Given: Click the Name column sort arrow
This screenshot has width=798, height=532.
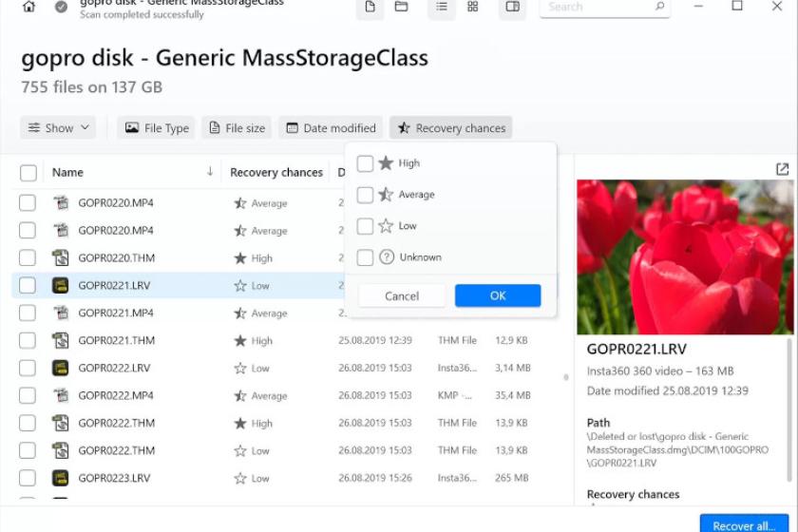Looking at the screenshot, I should [210, 172].
